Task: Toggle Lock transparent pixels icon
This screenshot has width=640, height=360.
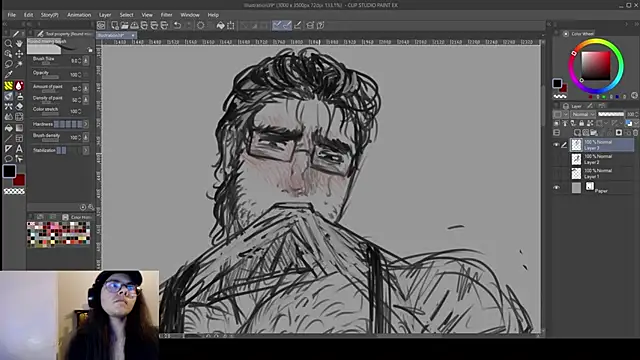Action: pyautogui.click(x=590, y=123)
